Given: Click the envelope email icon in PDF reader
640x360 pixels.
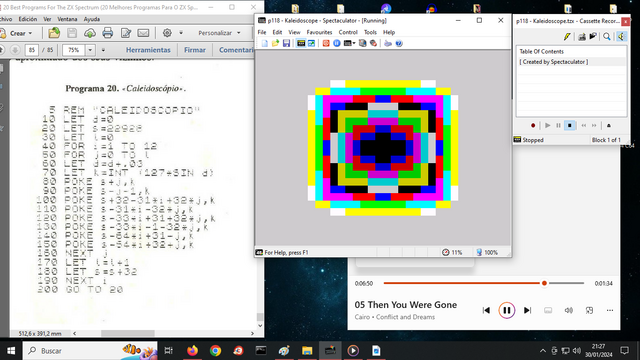Looking at the screenshot, I should [143, 33].
